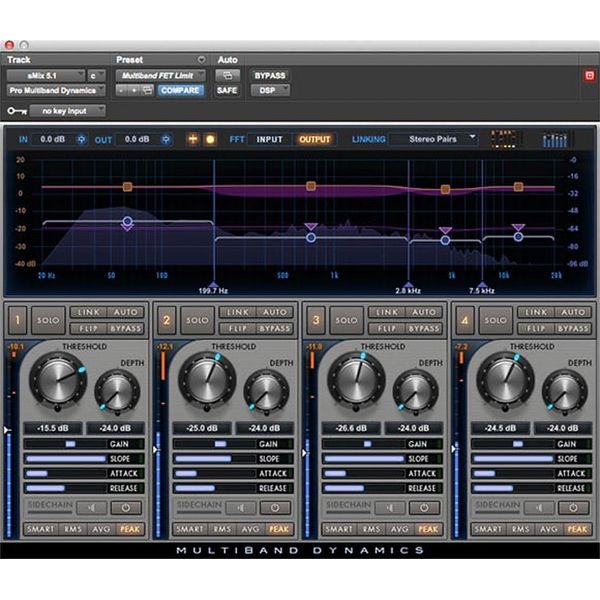Toggle band 2 sidechain power button
The width and height of the screenshot is (600, 600).
275,508
